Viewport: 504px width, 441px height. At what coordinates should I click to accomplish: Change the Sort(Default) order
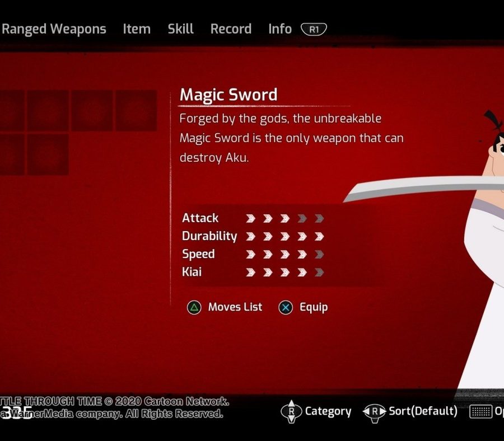tap(423, 411)
